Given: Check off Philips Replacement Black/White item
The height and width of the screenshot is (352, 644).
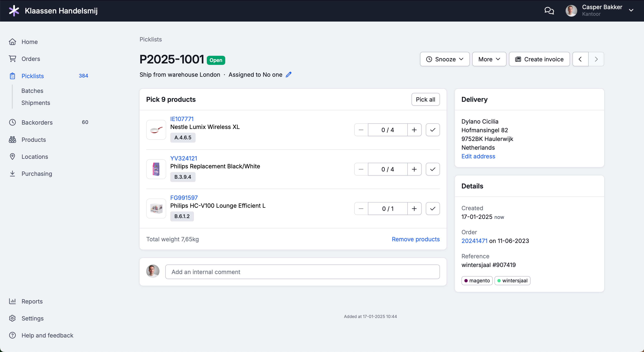Looking at the screenshot, I should (432, 169).
